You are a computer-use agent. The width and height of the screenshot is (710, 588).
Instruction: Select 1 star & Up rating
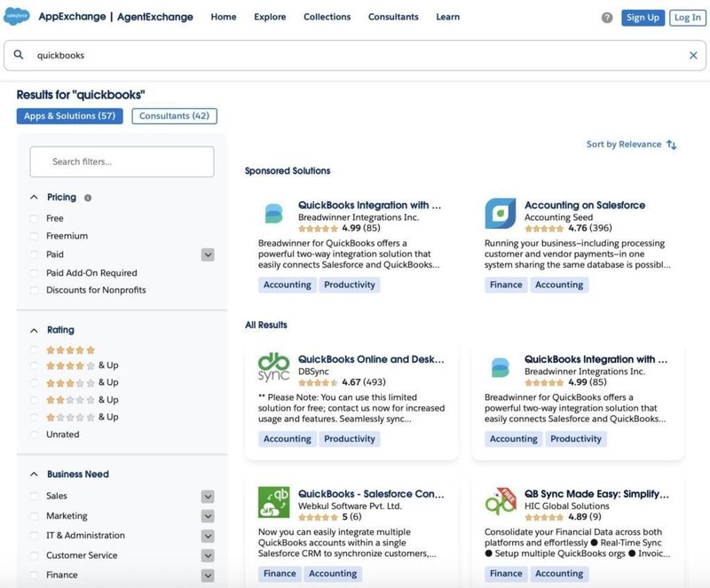coord(34,418)
